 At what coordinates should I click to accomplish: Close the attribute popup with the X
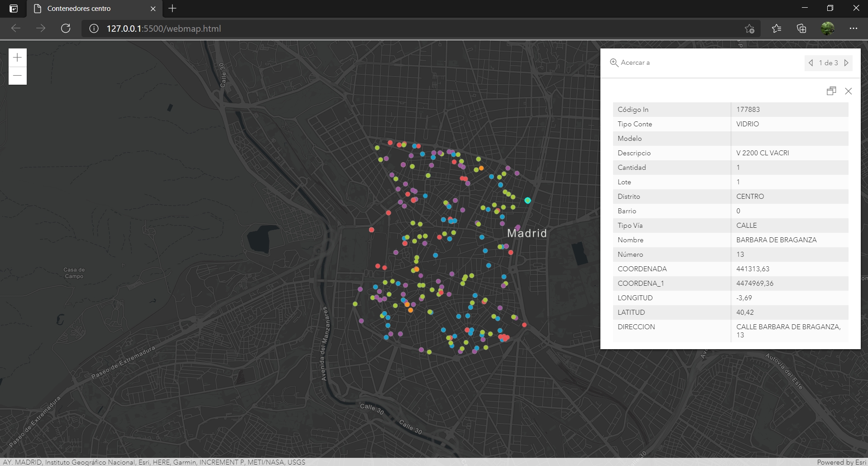tap(849, 91)
